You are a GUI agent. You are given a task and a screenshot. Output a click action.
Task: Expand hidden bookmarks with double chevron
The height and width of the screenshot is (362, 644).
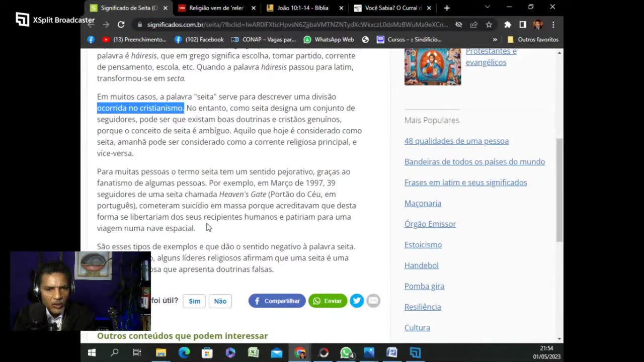point(495,39)
